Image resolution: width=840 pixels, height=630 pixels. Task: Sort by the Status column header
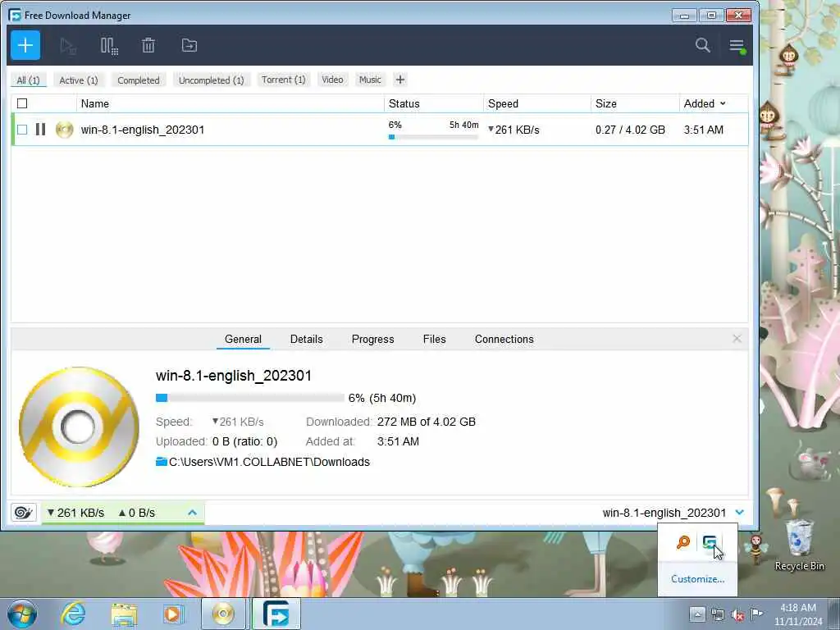click(434, 103)
